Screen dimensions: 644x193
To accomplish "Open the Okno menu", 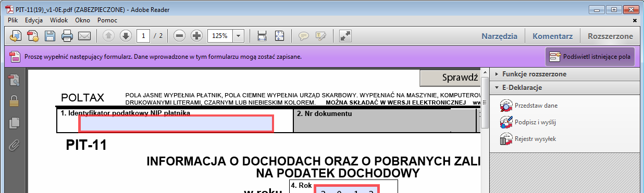I will tap(82, 20).
